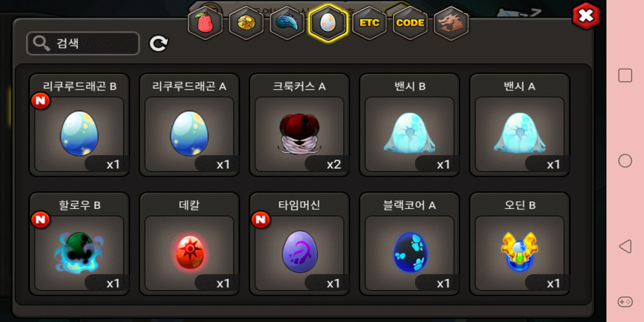The height and width of the screenshot is (322, 644).
Task: Select the brown dragon head tab
Action: (451, 23)
